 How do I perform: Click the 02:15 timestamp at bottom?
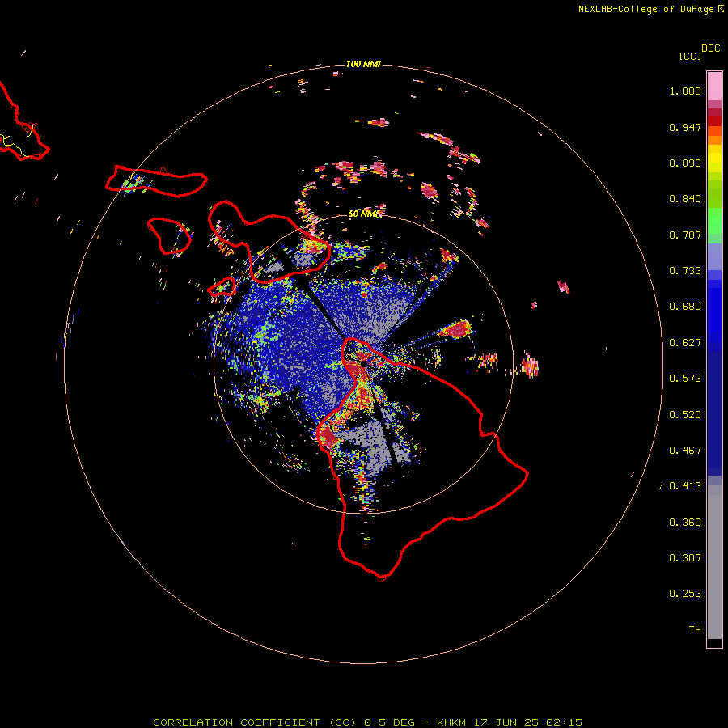click(564, 722)
